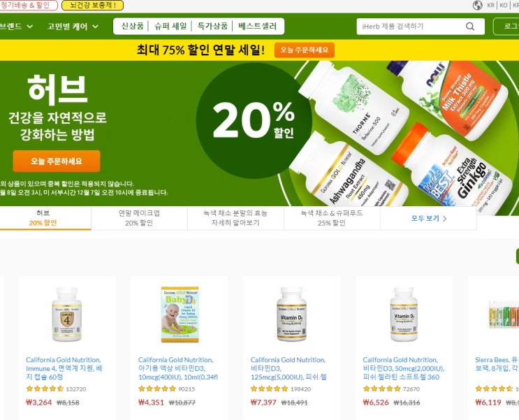Click the star rating of Baby D3 product

click(x=157, y=389)
